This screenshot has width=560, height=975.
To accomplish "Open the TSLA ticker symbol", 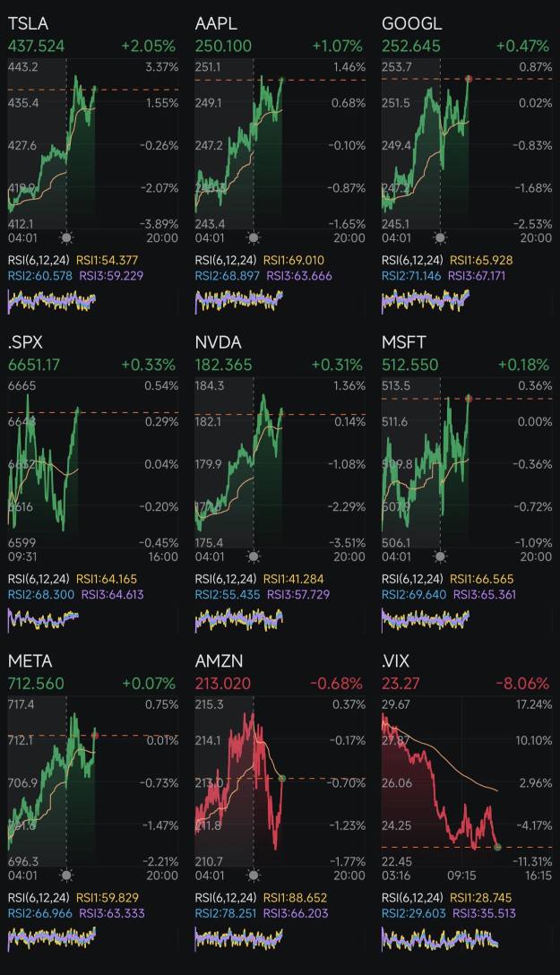I will [x=28, y=24].
